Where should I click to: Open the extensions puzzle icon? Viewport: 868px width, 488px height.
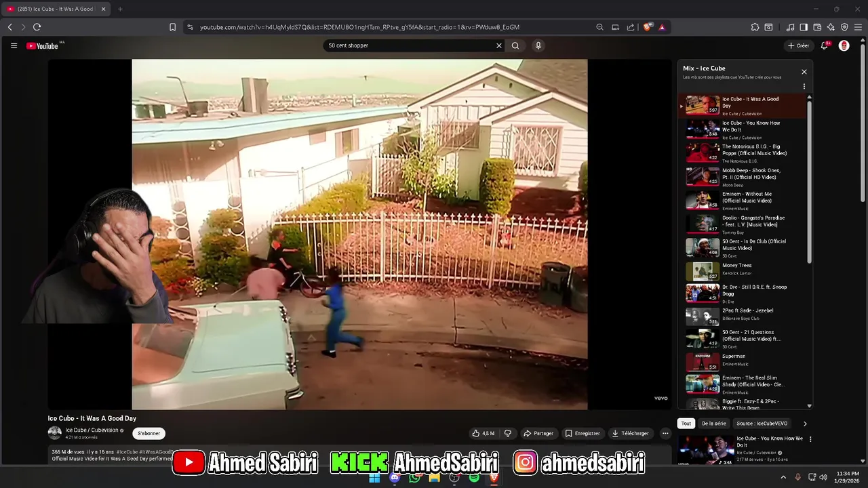[755, 27]
